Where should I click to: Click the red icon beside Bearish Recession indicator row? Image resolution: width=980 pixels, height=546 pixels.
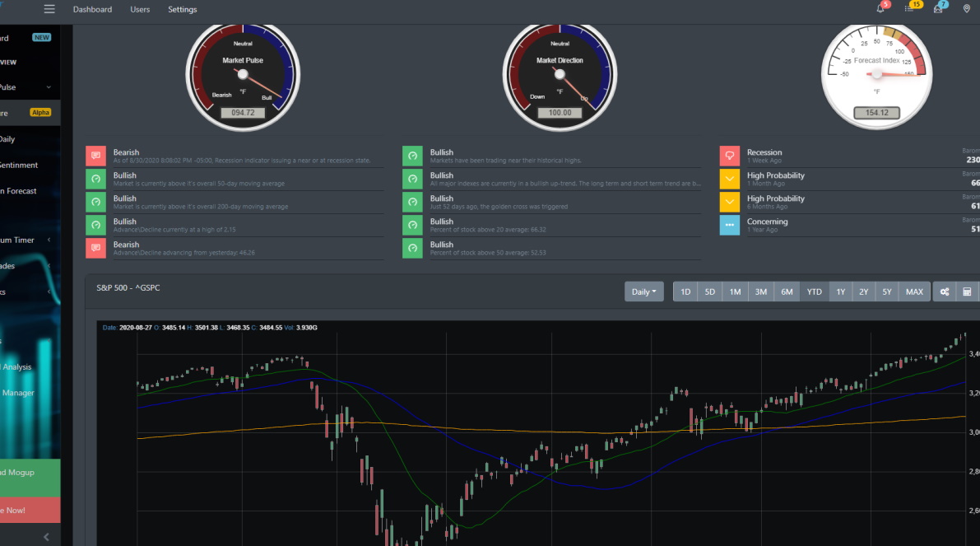95,156
